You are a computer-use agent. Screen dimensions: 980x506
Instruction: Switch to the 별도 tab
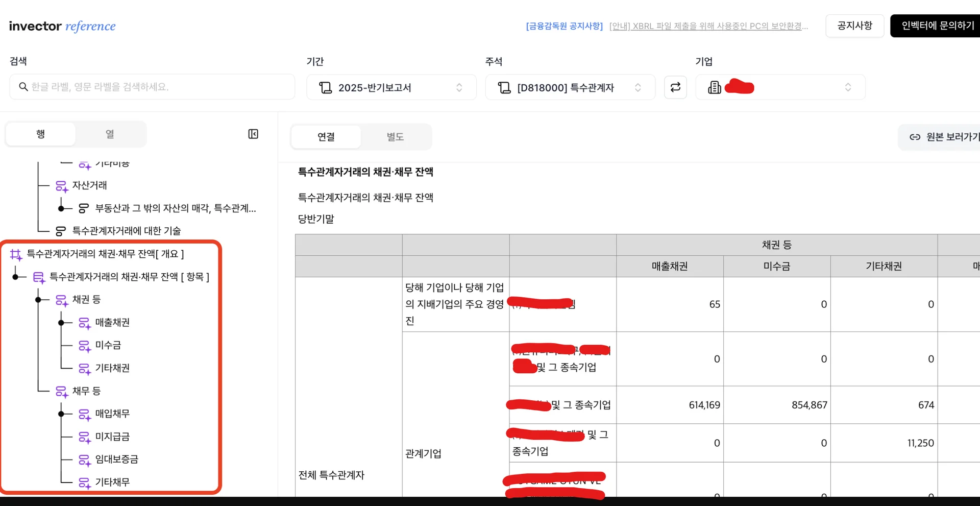(x=395, y=137)
